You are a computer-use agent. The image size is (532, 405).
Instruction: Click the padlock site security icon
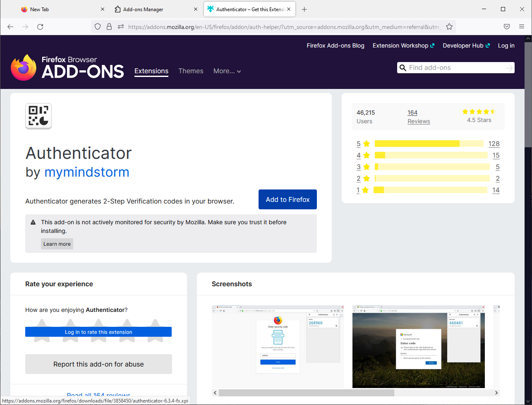pyautogui.click(x=109, y=26)
